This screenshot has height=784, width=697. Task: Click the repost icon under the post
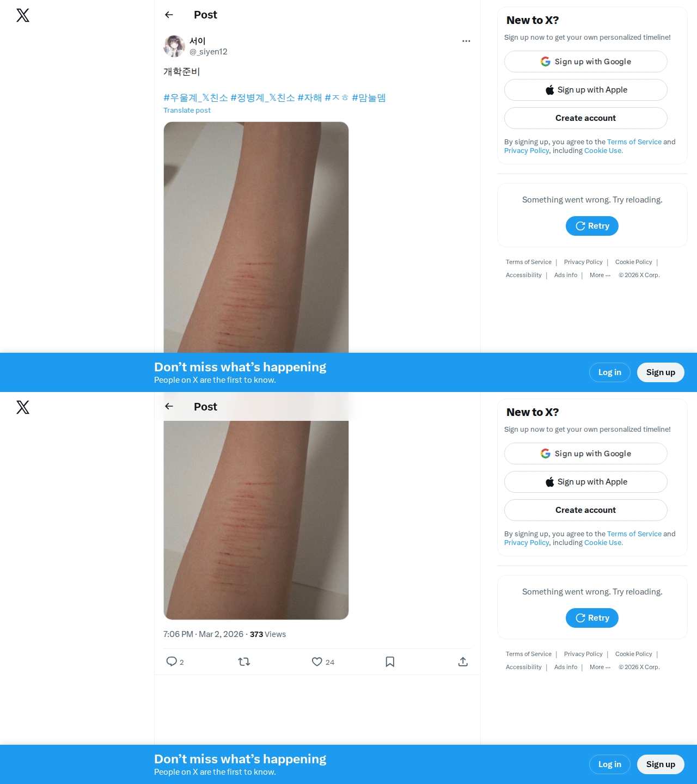[244, 661]
